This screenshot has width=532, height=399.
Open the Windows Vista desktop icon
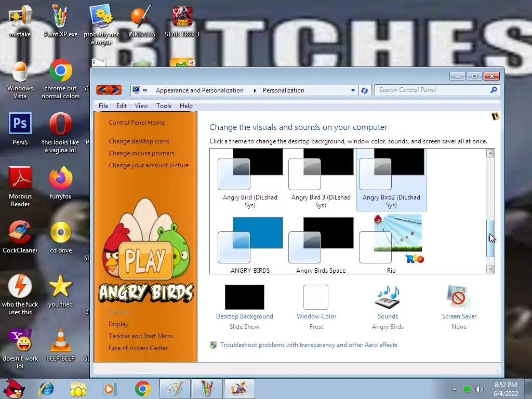click(x=20, y=79)
